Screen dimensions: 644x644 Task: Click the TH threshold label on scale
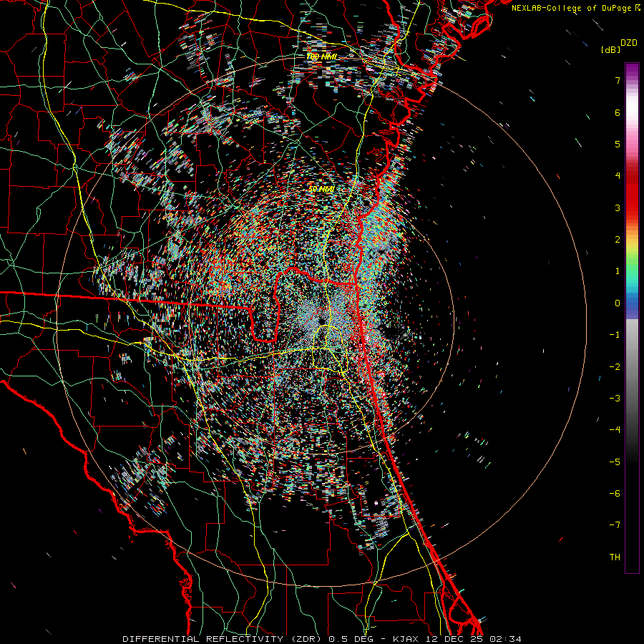(615, 557)
